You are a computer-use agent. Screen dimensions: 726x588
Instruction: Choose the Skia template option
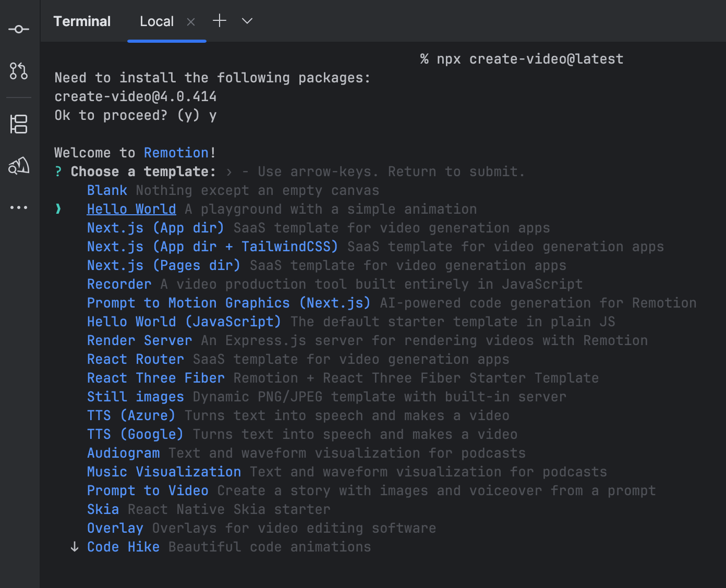click(103, 509)
